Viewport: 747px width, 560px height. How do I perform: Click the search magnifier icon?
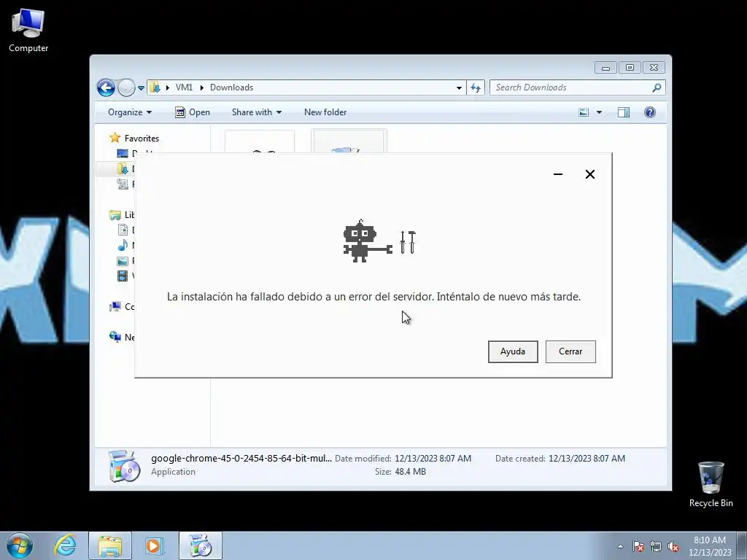click(657, 87)
